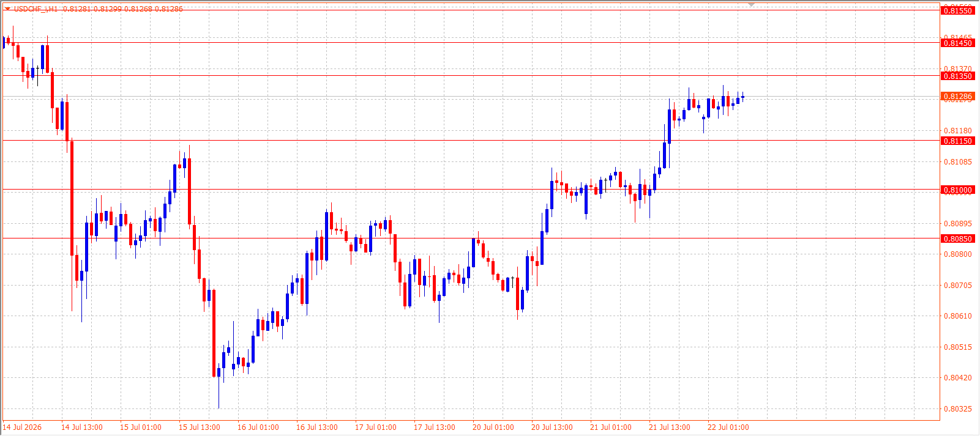Screen dimensions: 980x436
Task: Click the 0.80515 price scale value
Action: 957,347
